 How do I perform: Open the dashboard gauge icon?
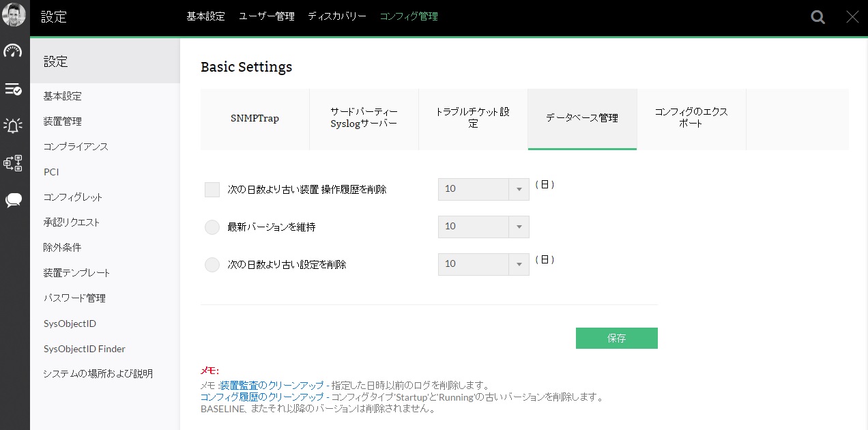pos(13,51)
